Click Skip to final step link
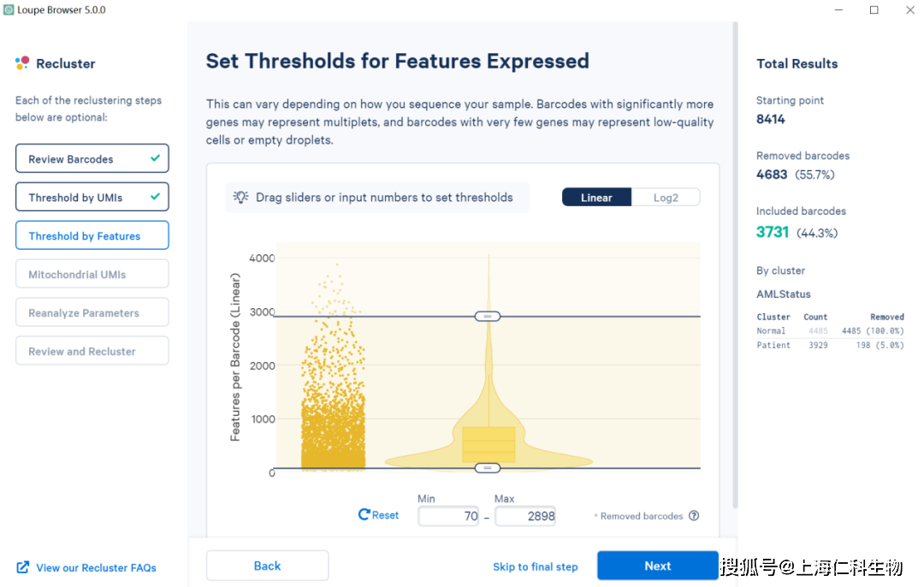 (x=535, y=567)
